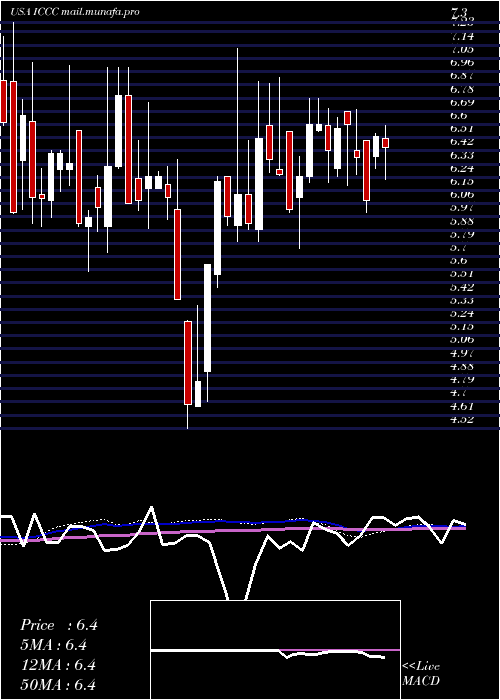Click the 6.96 price axis label

[x=462, y=62]
